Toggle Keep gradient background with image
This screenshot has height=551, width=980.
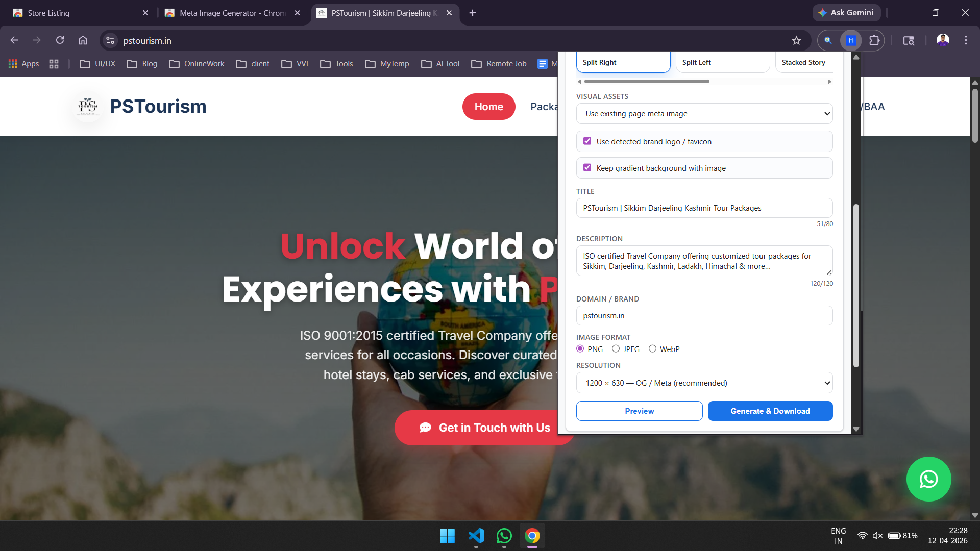(x=587, y=168)
